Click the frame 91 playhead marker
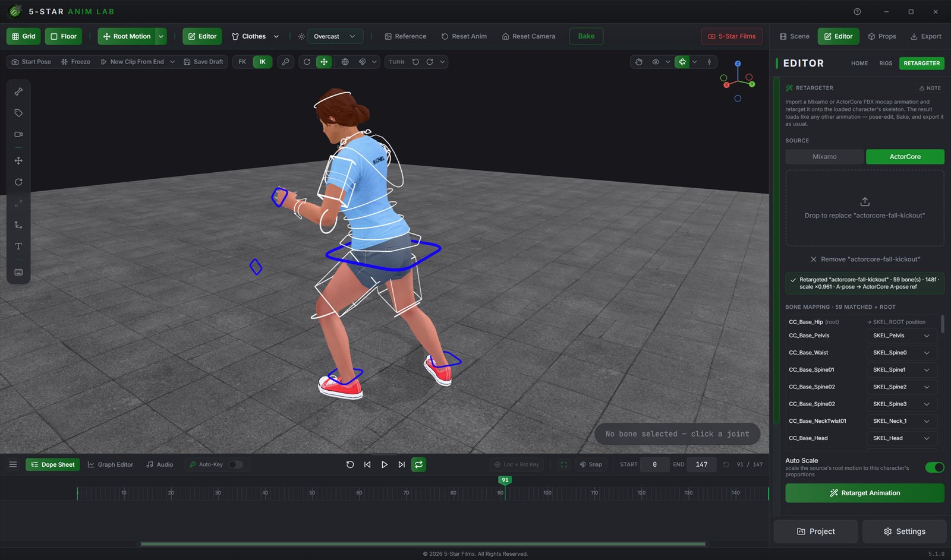 [x=505, y=480]
